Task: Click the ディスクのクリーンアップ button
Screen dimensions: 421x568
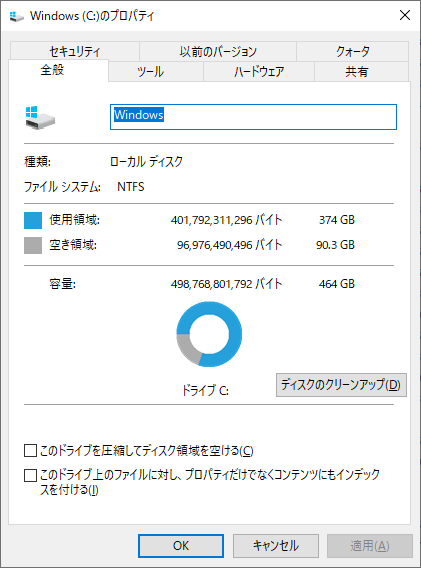Action: point(341,385)
